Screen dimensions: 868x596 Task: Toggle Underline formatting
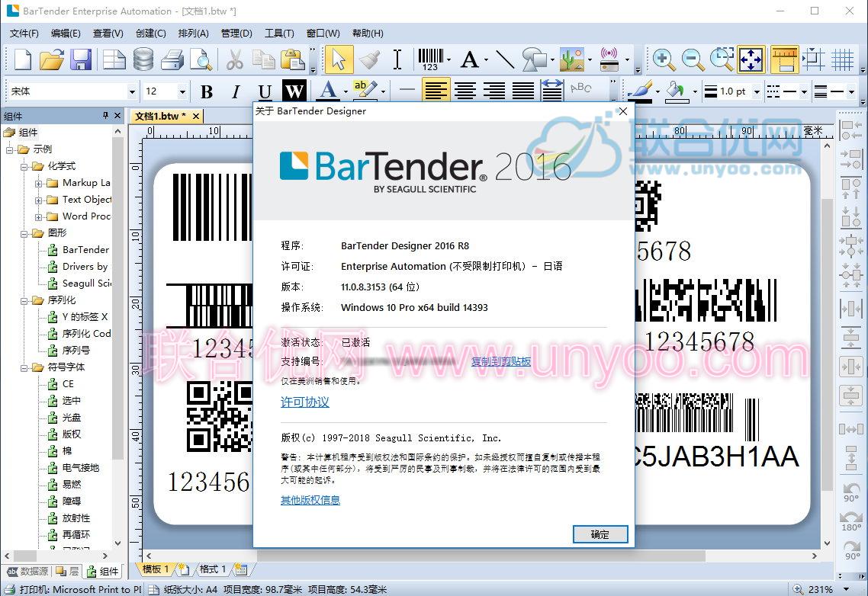[265, 91]
